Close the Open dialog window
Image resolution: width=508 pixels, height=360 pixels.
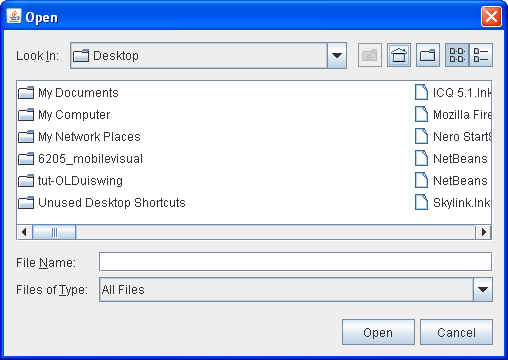coord(491,16)
